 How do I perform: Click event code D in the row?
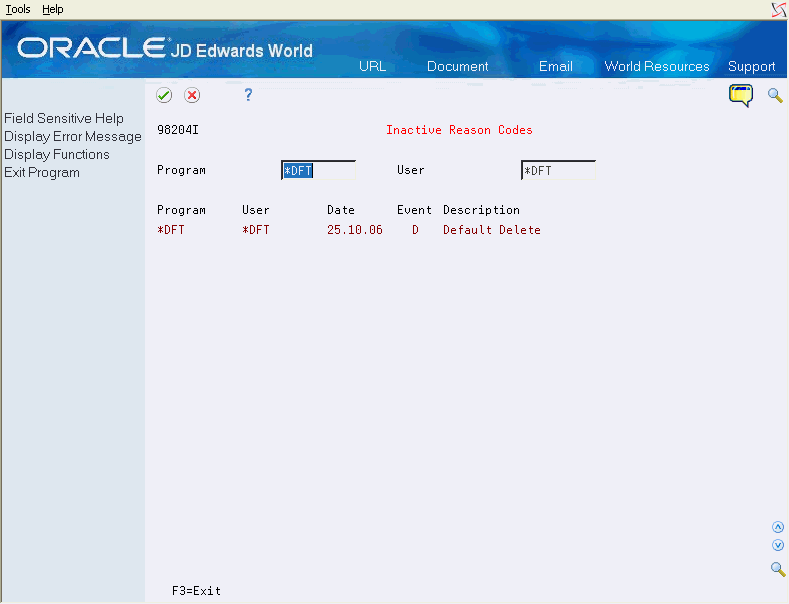tap(415, 230)
